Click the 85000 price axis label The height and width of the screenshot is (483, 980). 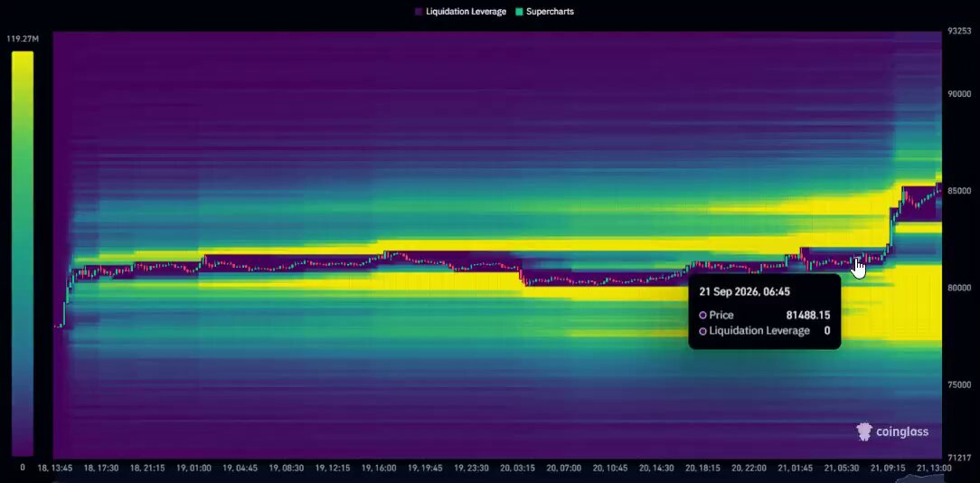(959, 190)
